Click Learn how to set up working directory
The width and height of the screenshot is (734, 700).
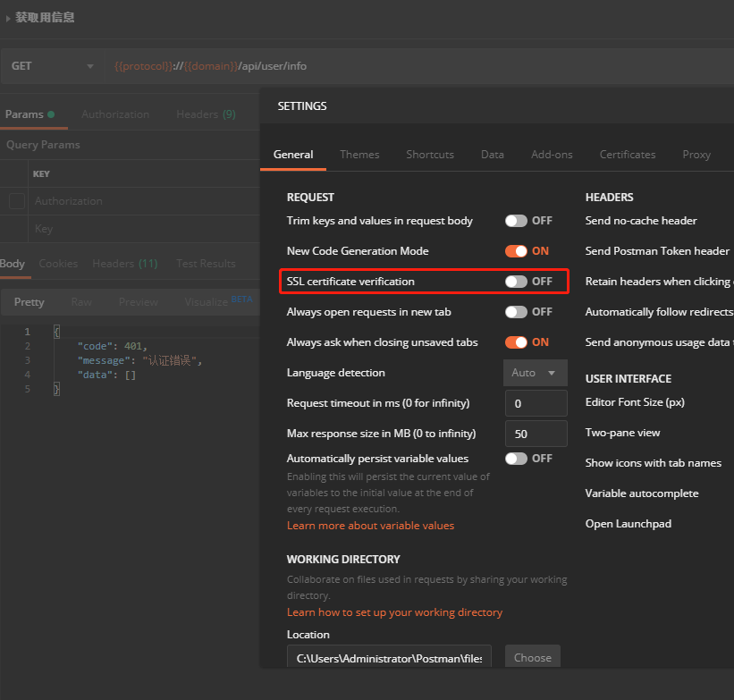click(394, 612)
